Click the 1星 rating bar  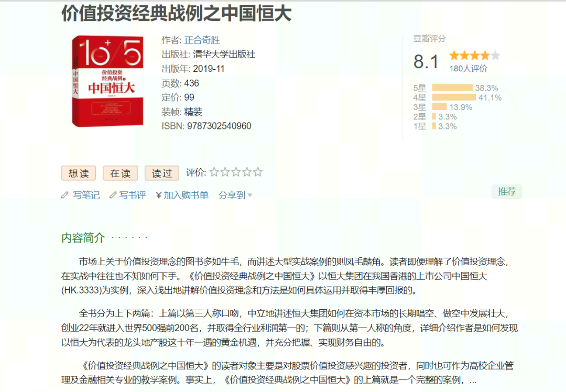434,126
